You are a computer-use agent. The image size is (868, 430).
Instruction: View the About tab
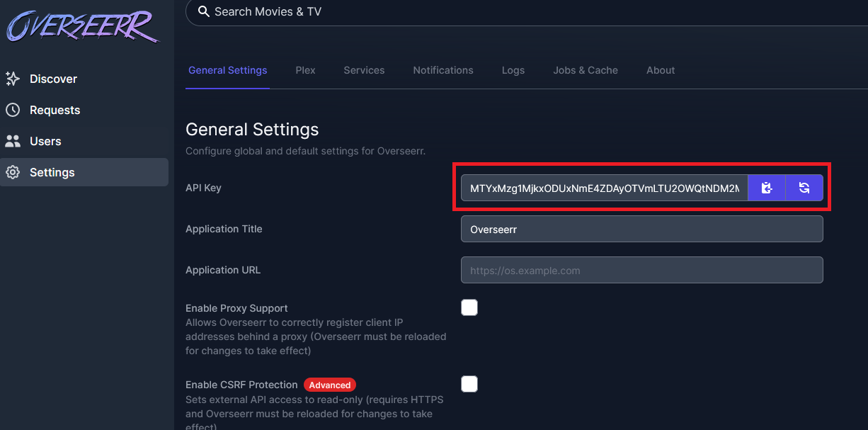tap(660, 70)
